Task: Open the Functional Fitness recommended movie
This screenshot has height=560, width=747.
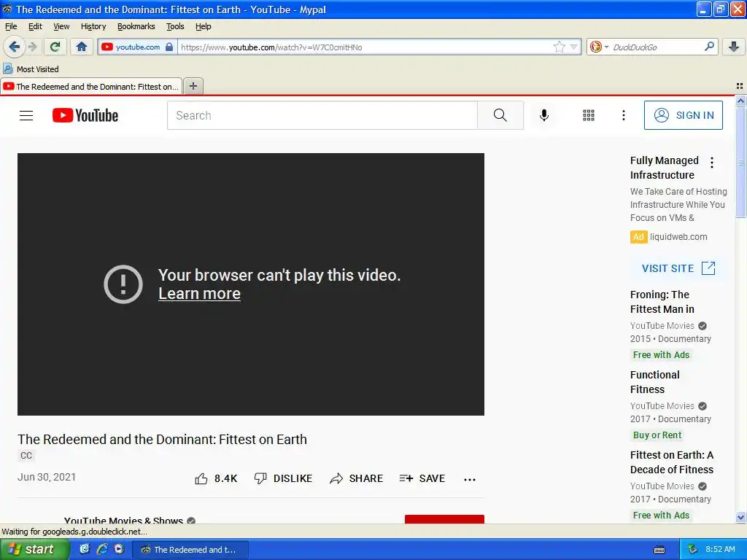Action: pos(654,382)
